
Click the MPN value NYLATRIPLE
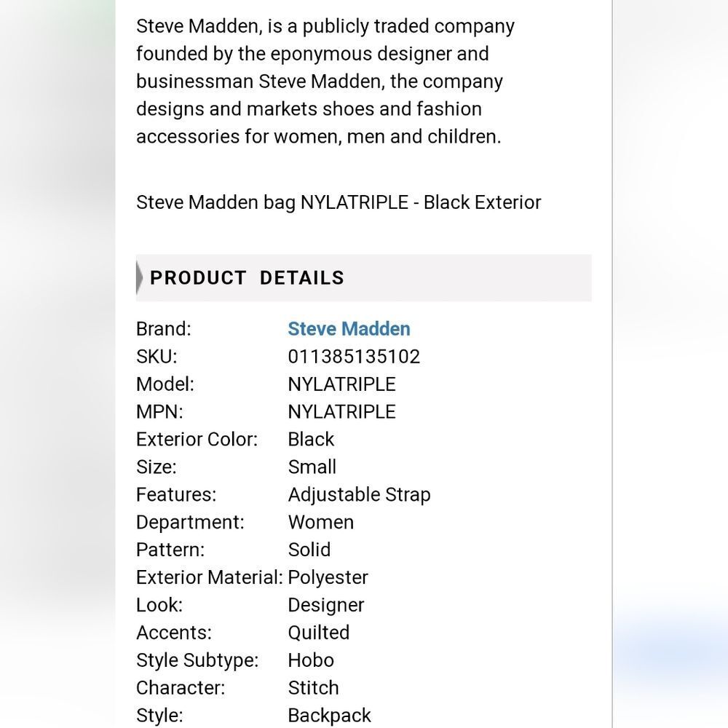pos(341,412)
